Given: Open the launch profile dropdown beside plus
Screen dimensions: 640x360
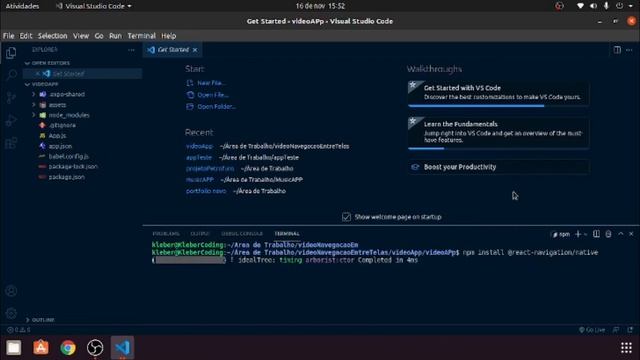Looking at the screenshot, I should 586,234.
